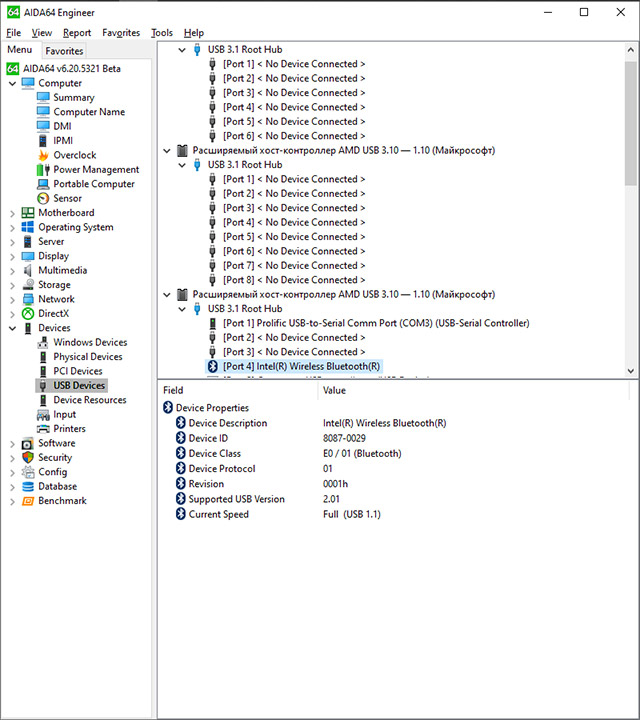
Task: Click the Software icon in sidebar
Action: [28, 444]
